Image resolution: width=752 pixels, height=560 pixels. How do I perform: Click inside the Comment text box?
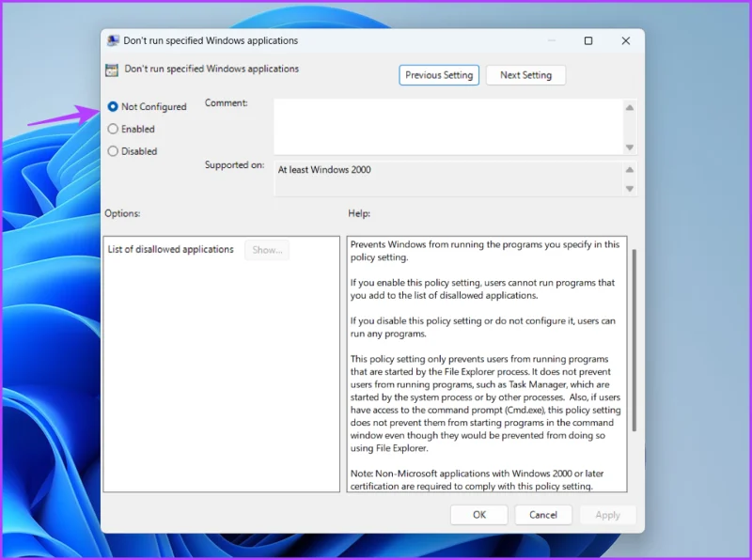click(448, 127)
